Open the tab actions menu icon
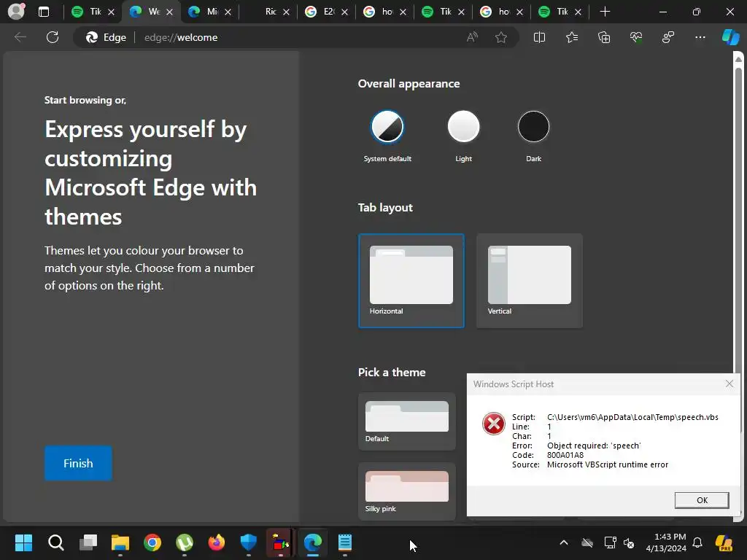 (44, 12)
